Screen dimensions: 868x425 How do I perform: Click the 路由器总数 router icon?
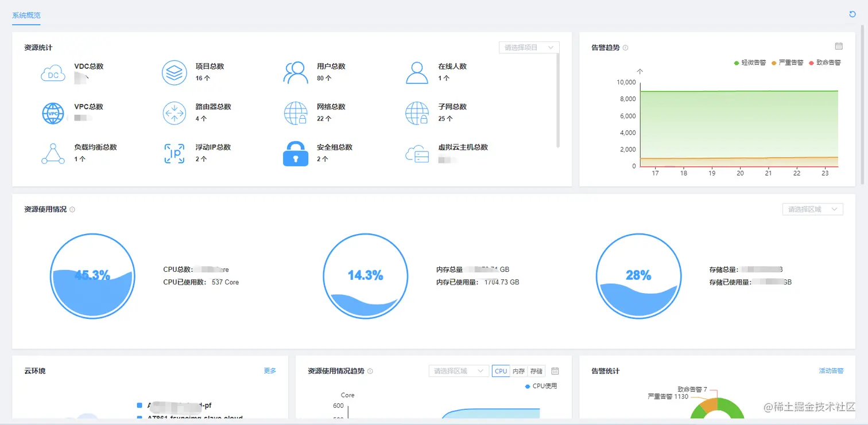click(x=174, y=113)
